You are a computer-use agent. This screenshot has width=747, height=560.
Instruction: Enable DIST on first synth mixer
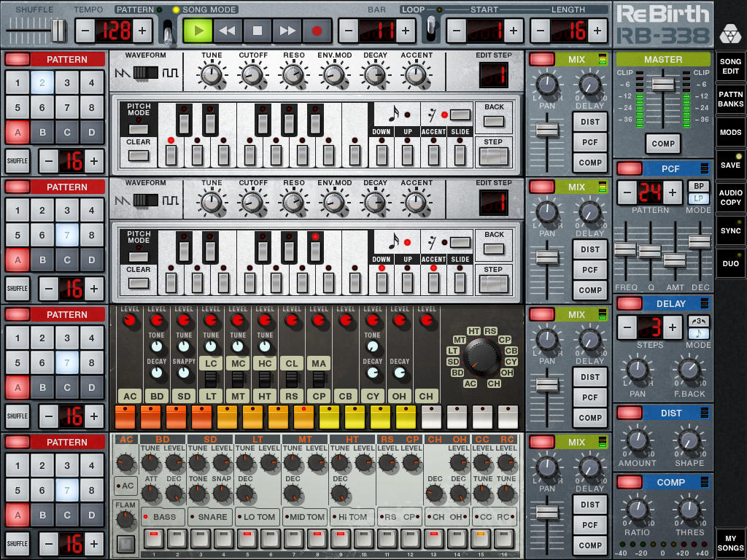(x=589, y=122)
